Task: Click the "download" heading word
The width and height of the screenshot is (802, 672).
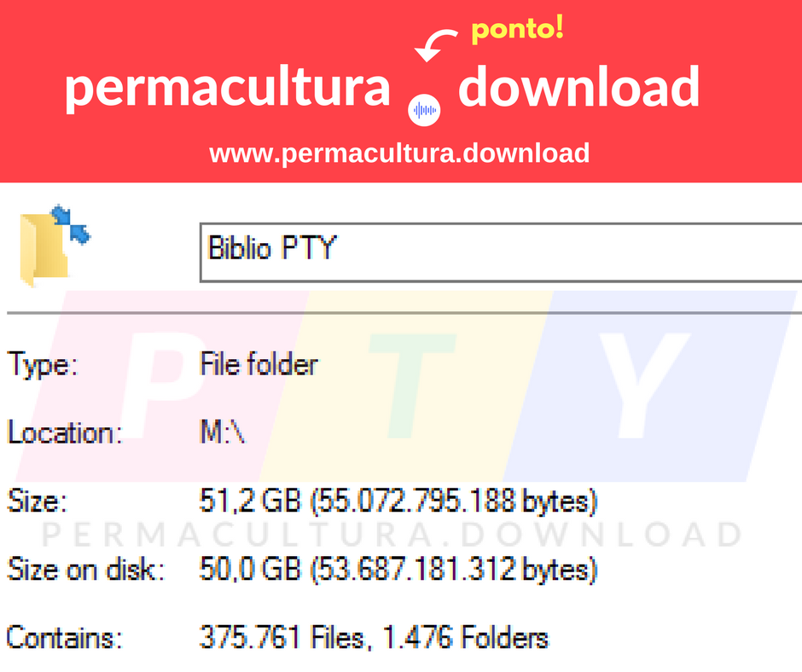Action: (x=578, y=88)
